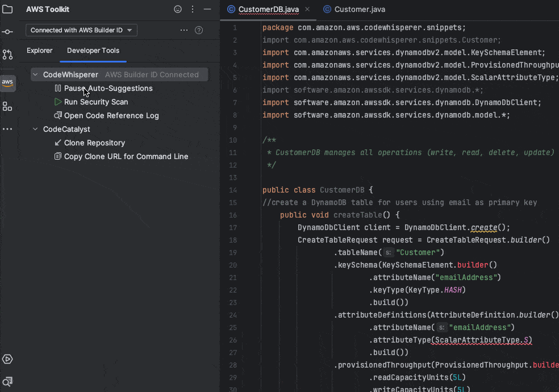The image size is (559, 392).
Task: Open the Project folder tool window
Action: 7,9
